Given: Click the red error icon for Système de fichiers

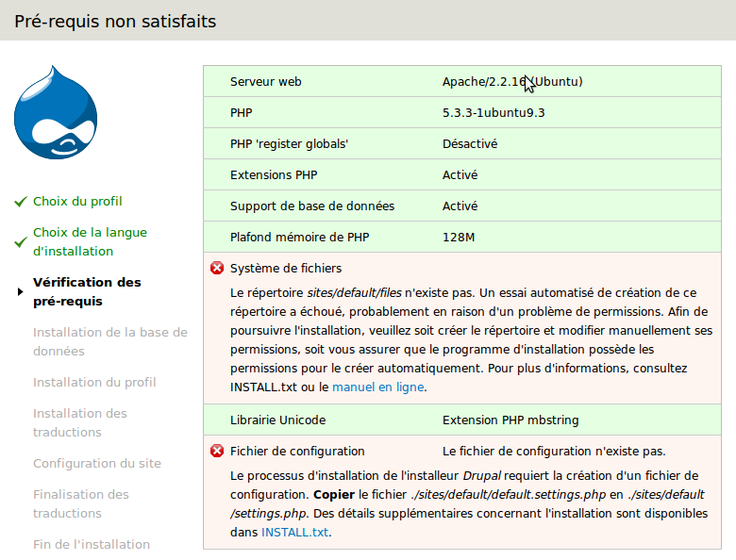Looking at the screenshot, I should (x=217, y=269).
